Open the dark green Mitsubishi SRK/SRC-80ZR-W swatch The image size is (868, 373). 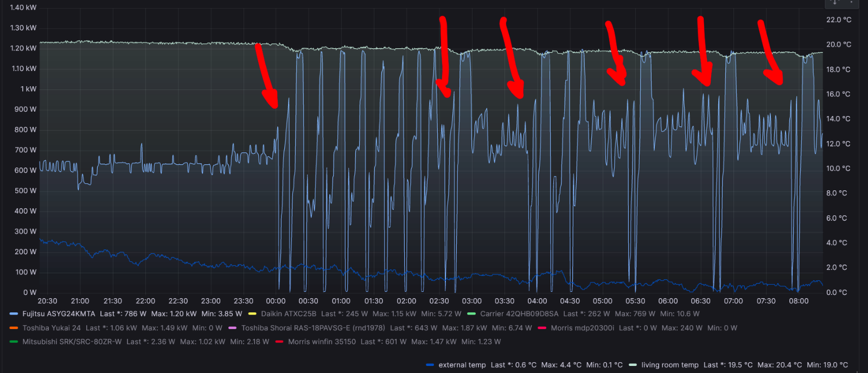pos(14,342)
